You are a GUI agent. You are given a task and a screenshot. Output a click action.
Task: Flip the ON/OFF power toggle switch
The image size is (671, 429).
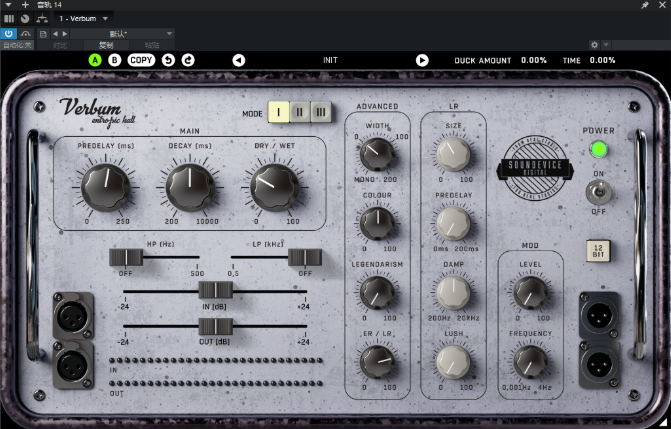coord(599,191)
